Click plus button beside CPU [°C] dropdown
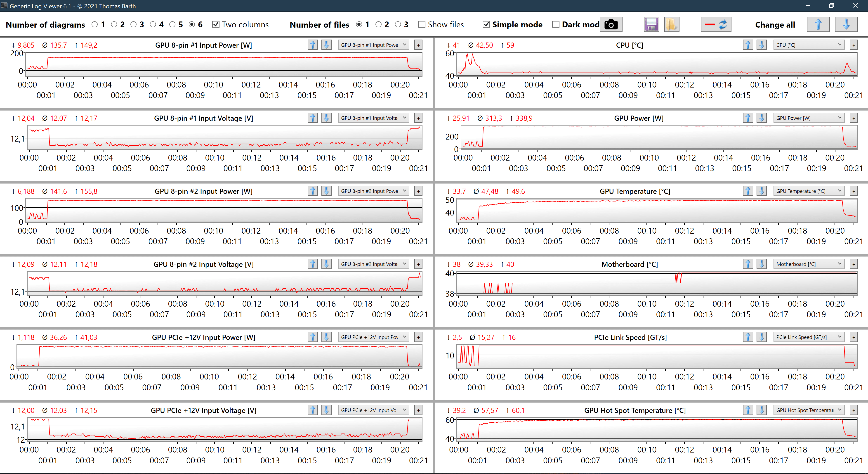The image size is (868, 474). (x=854, y=45)
